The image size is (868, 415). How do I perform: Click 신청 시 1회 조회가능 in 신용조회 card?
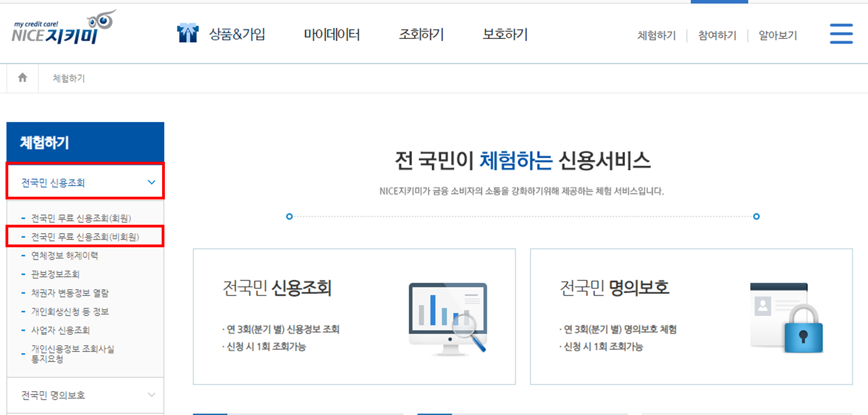(x=264, y=347)
